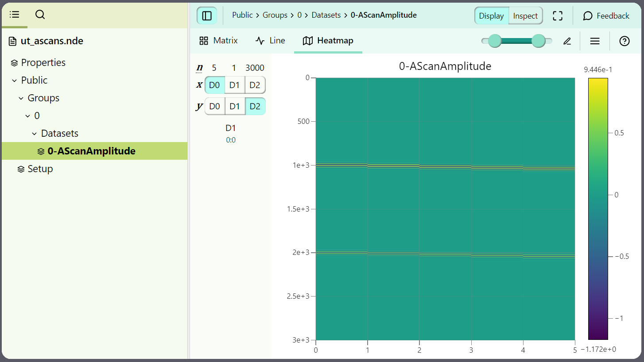Toggle the sidebar panel icon

(207, 15)
